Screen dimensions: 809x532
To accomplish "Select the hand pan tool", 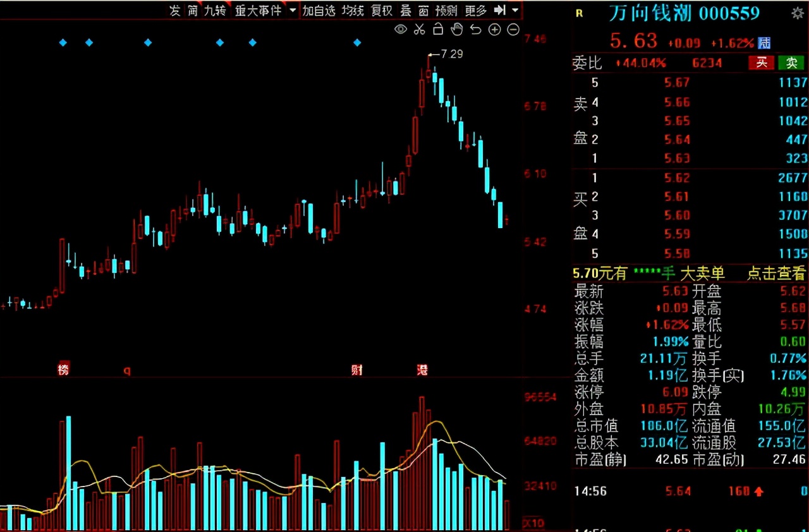I will (457, 29).
